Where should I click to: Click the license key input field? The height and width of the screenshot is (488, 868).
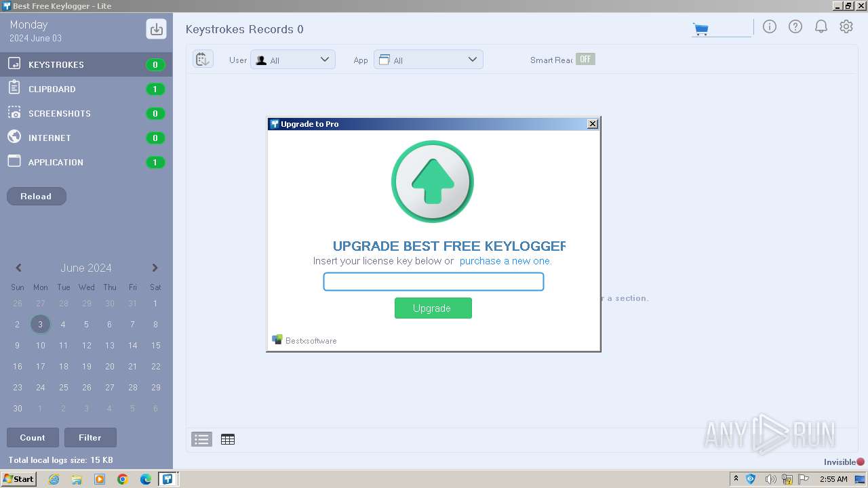point(433,281)
